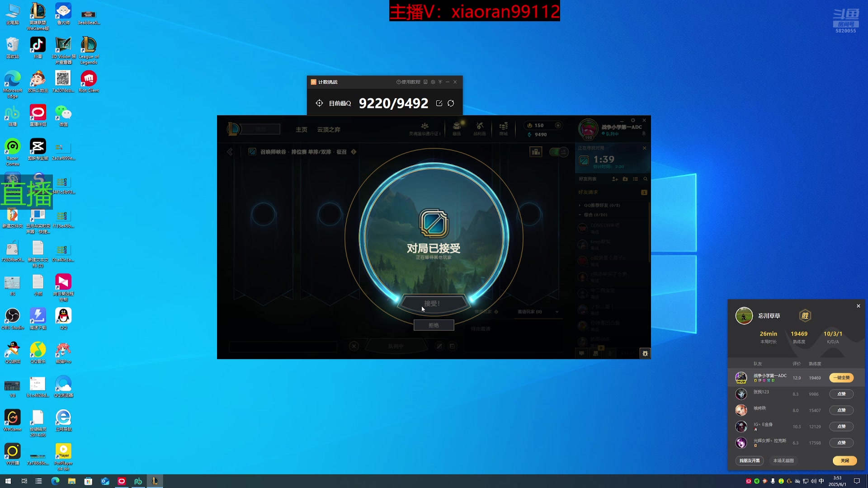Open the PotPlayer 64 bit desktop icon

(63, 457)
